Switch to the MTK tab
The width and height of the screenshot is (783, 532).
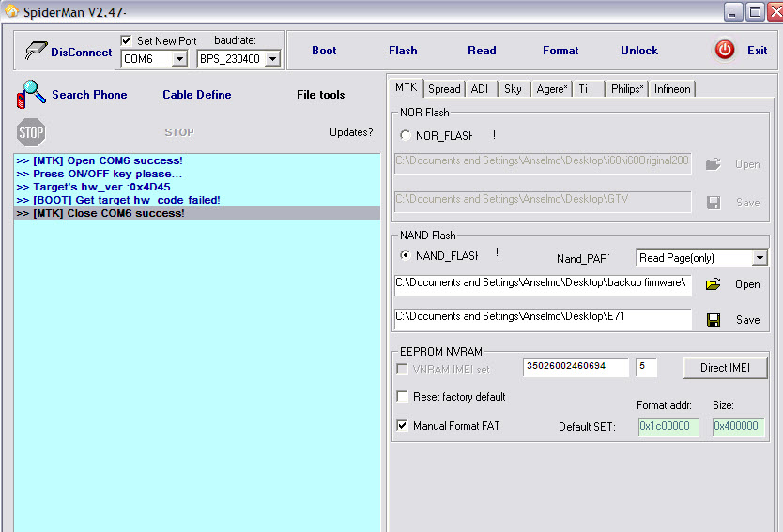[406, 87]
